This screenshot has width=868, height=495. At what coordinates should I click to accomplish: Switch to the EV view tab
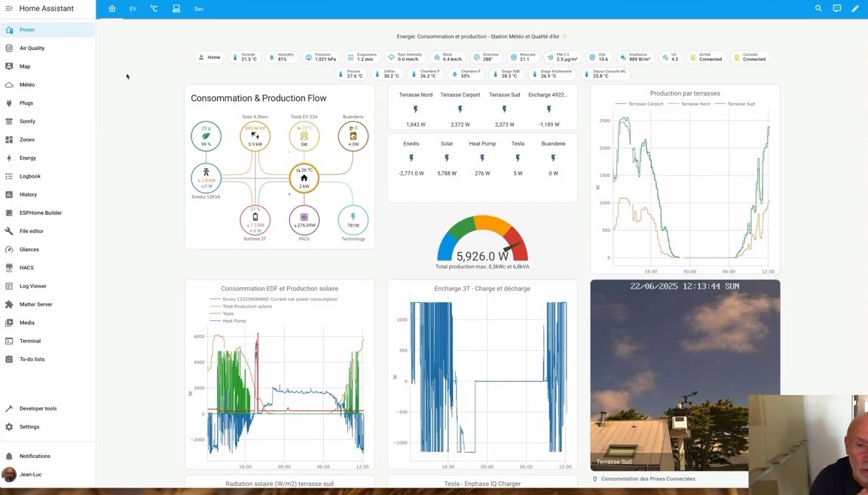click(133, 9)
